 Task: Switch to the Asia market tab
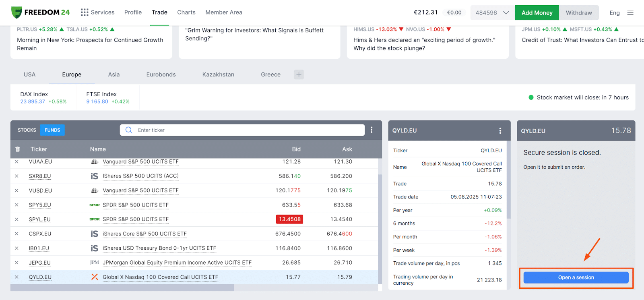[114, 74]
